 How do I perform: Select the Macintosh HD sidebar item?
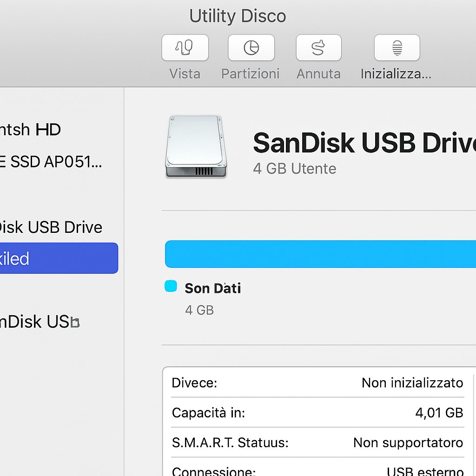[x=30, y=130]
